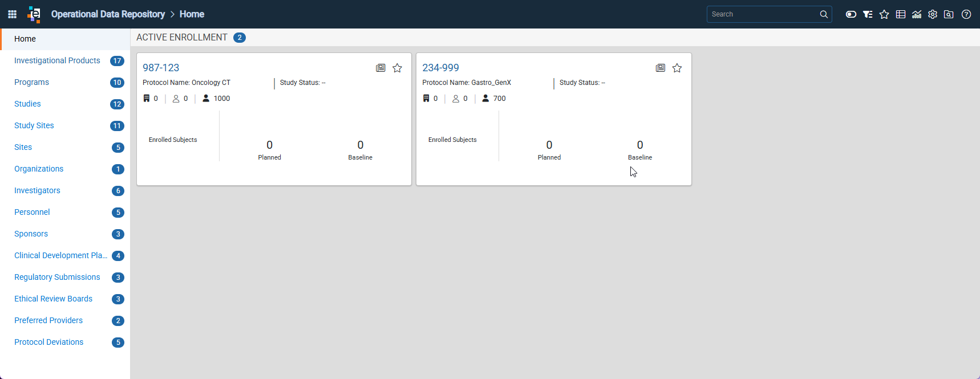The height and width of the screenshot is (379, 980).
Task: Click Planned value on 234-999 card
Action: tap(549, 145)
